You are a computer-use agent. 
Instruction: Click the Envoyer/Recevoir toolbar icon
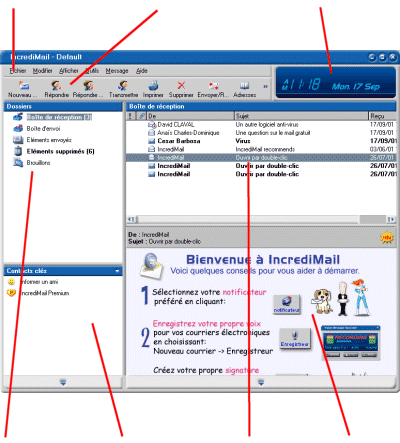[213, 86]
